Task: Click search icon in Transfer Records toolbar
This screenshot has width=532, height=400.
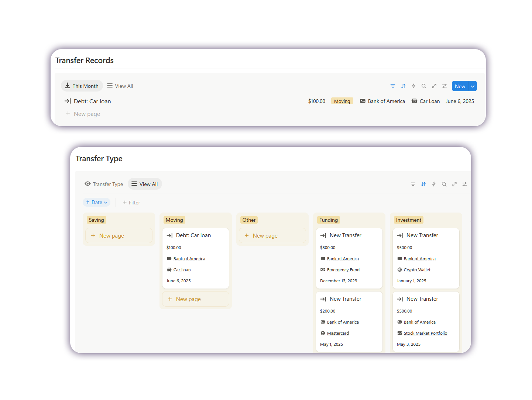Action: pyautogui.click(x=424, y=86)
